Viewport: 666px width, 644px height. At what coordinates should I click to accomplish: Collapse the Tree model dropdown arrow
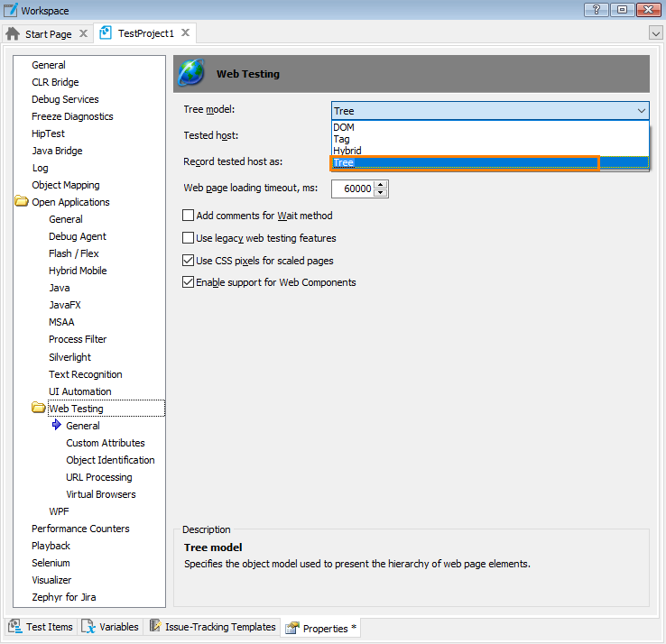[641, 111]
